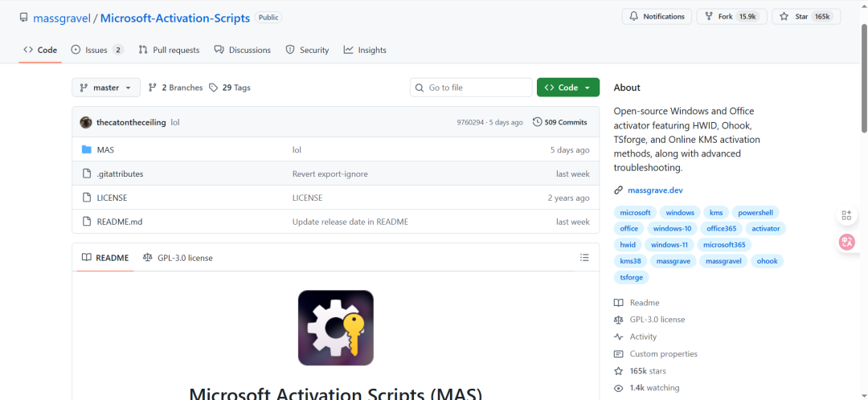
Task: Click the windows-11 topic tag
Action: 669,244
